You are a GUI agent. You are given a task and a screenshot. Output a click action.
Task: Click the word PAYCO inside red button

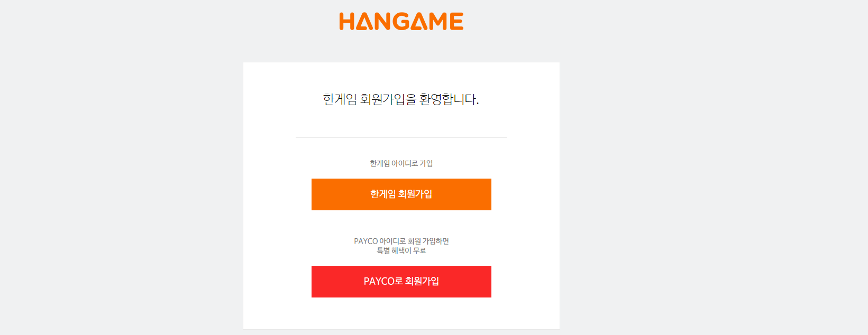point(379,282)
